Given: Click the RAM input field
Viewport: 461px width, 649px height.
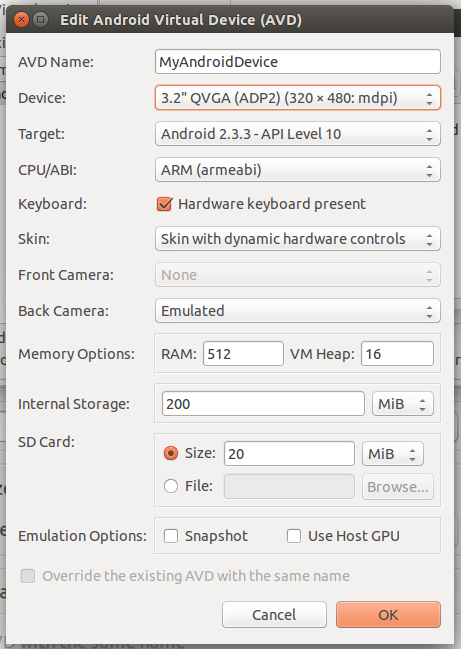Looking at the screenshot, I should point(243,353).
